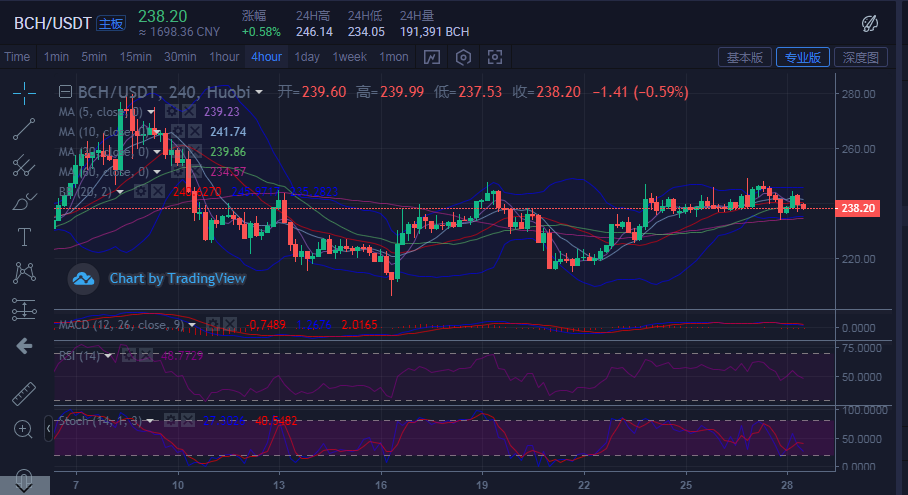Click the zoom in magnifier tool
908x495 pixels.
pos(23,430)
